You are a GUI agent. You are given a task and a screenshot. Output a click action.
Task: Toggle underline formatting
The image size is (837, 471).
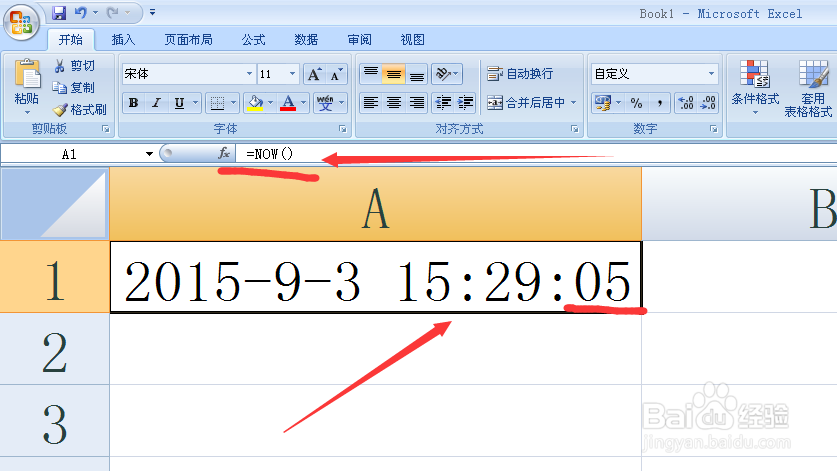179,103
